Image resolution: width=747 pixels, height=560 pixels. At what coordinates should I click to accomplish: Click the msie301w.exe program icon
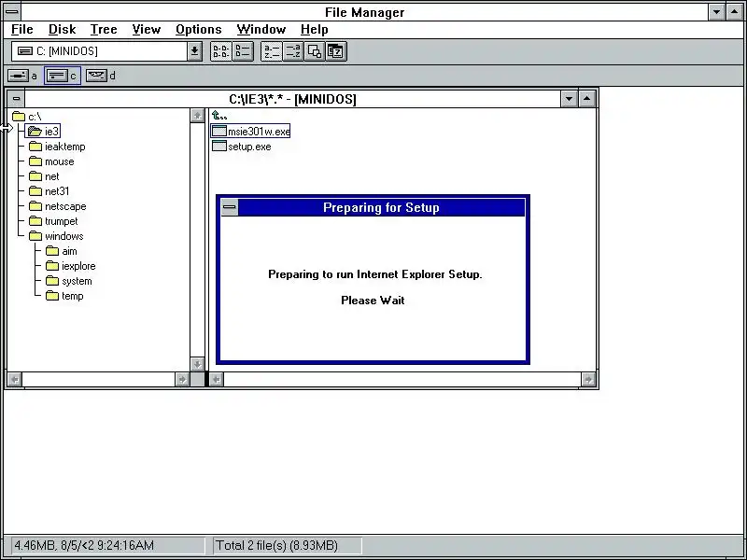tap(218, 132)
